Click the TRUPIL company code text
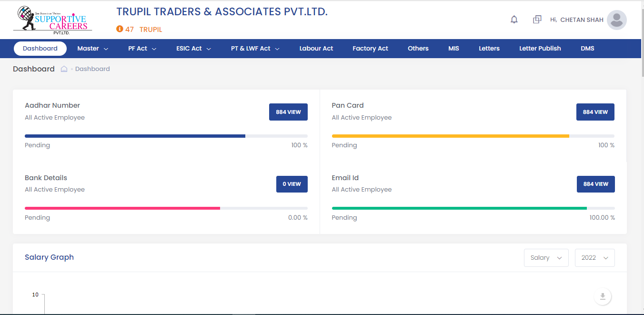 click(x=151, y=30)
